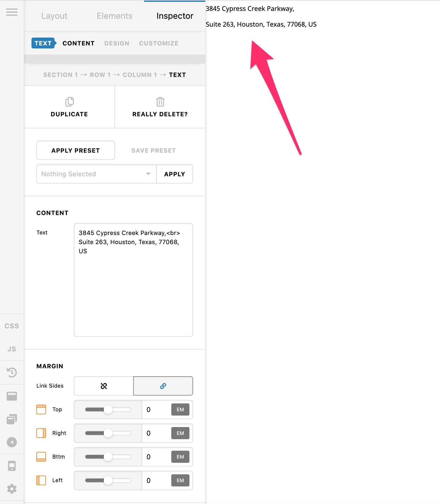Switch to the Elements tab
Image resolution: width=440 pixels, height=504 pixels.
[x=114, y=16]
